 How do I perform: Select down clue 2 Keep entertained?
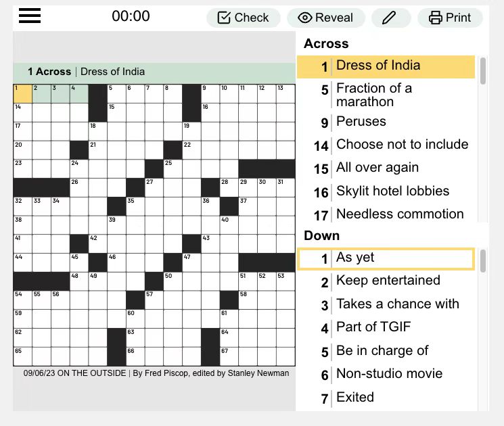(x=386, y=281)
